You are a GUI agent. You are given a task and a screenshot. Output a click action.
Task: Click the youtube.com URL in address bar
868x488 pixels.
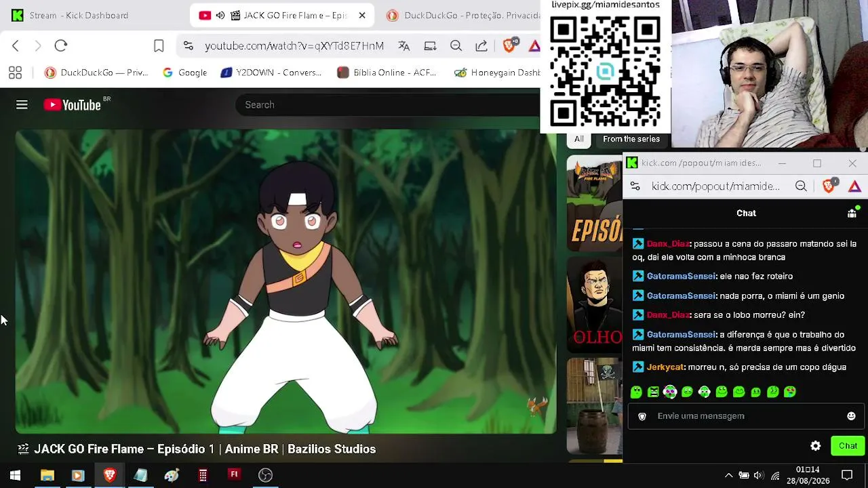pyautogui.click(x=294, y=46)
